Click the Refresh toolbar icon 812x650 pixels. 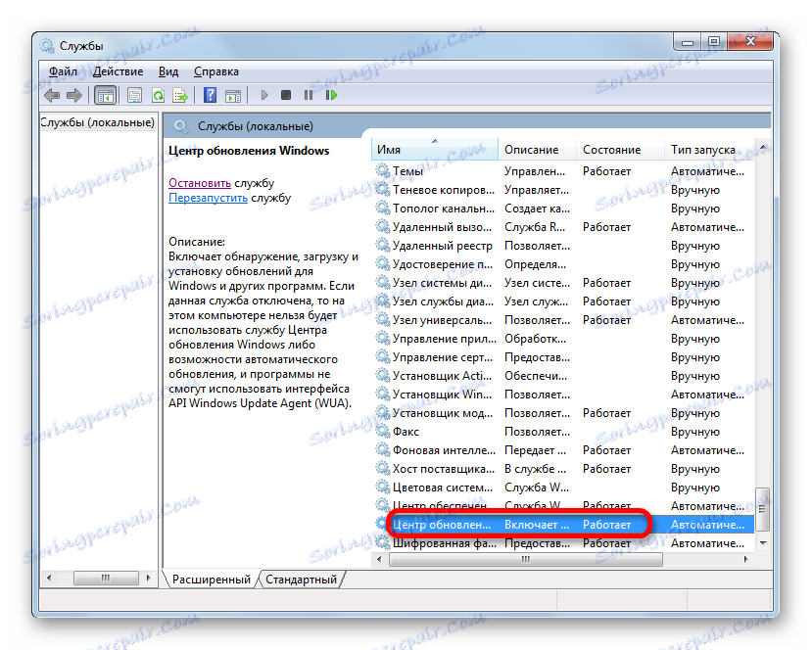pos(158,95)
